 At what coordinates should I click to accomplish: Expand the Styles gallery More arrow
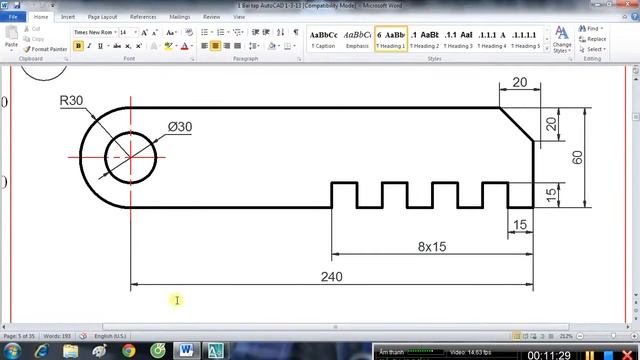pyautogui.click(x=547, y=49)
